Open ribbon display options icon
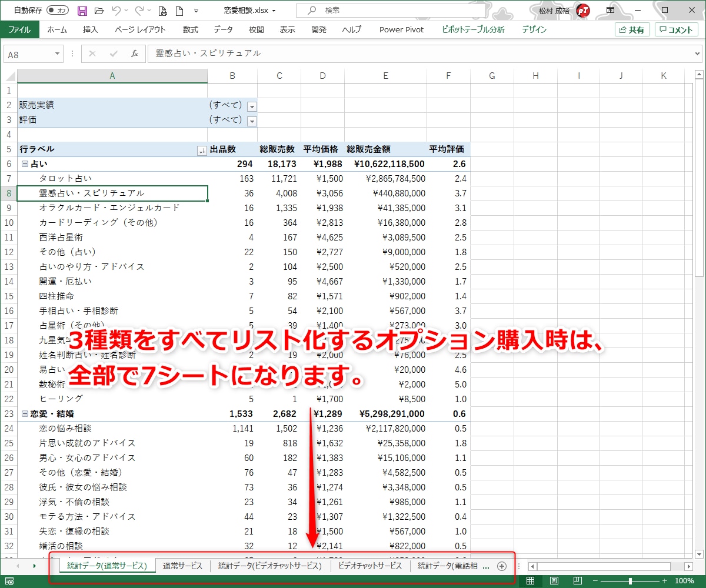 click(x=611, y=11)
